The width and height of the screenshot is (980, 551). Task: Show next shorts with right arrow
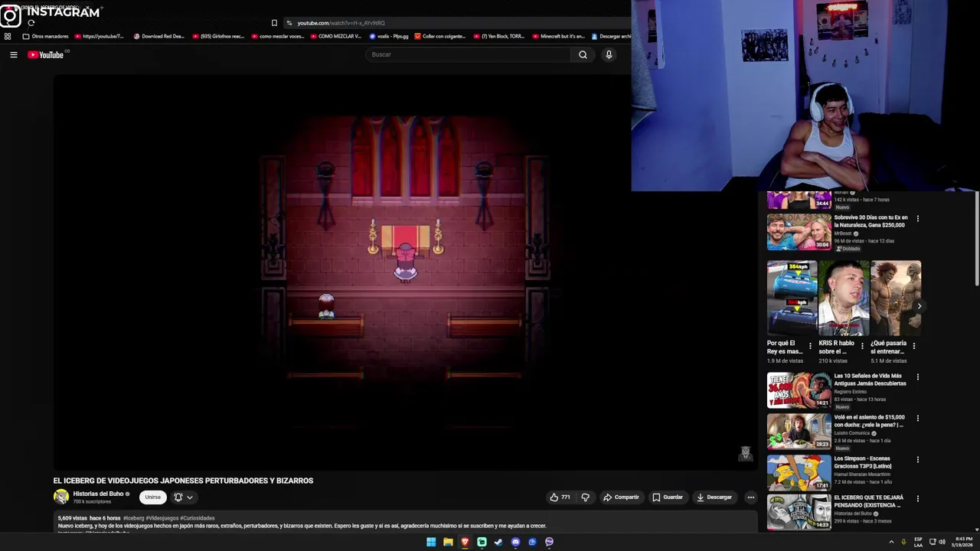pyautogui.click(x=920, y=306)
